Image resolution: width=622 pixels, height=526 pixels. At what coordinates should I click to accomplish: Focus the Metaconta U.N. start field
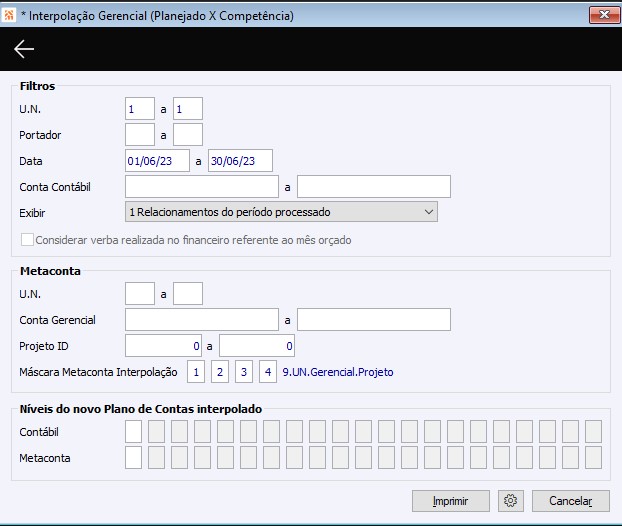pyautogui.click(x=140, y=294)
